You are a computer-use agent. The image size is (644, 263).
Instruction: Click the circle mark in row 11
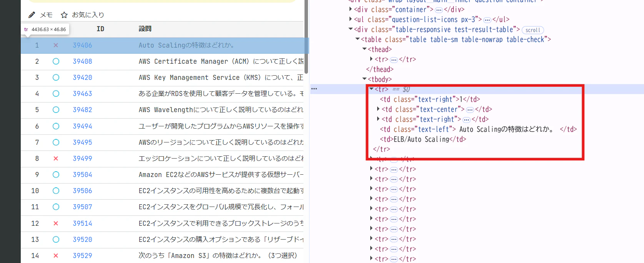click(x=56, y=207)
